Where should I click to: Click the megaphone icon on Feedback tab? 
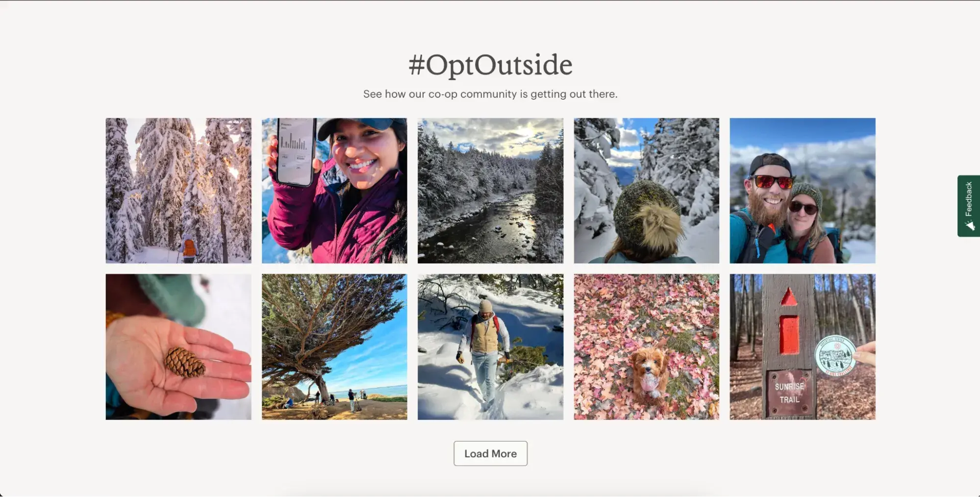[970, 225]
